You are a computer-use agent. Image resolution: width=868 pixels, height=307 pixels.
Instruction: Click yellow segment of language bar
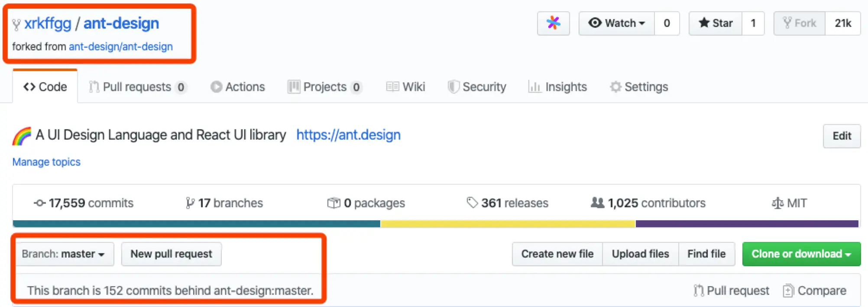point(508,224)
